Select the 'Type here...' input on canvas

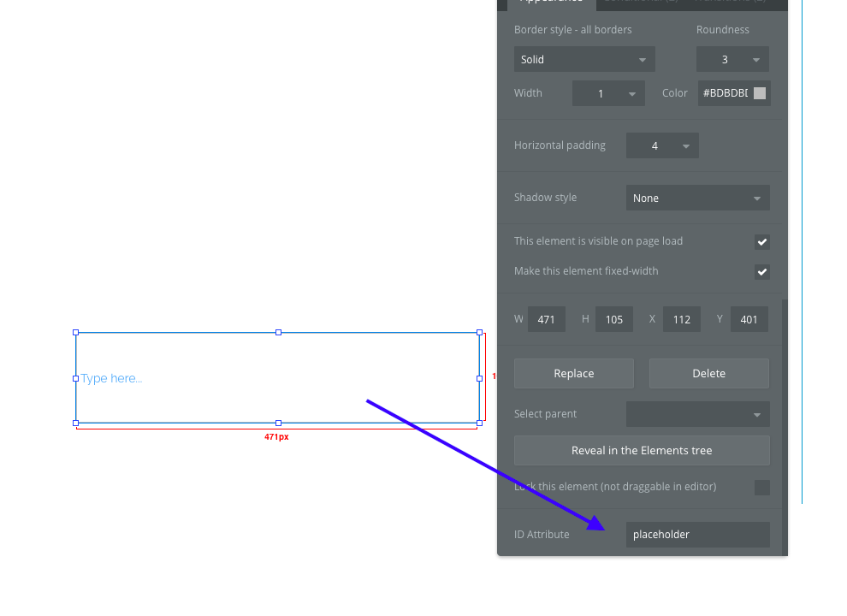(278, 377)
